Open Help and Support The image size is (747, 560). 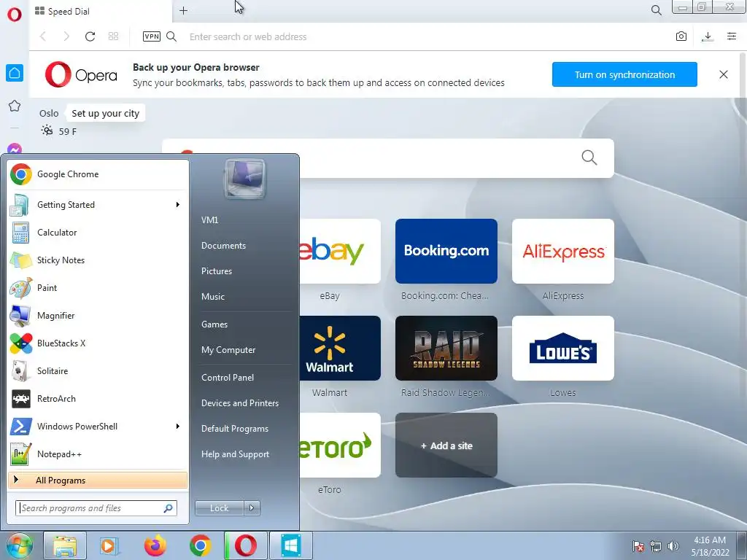tap(236, 454)
